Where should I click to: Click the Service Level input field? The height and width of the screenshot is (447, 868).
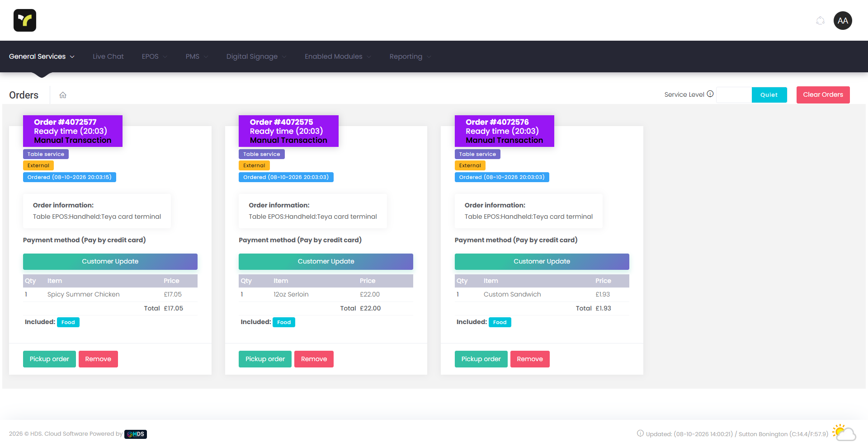(x=734, y=95)
